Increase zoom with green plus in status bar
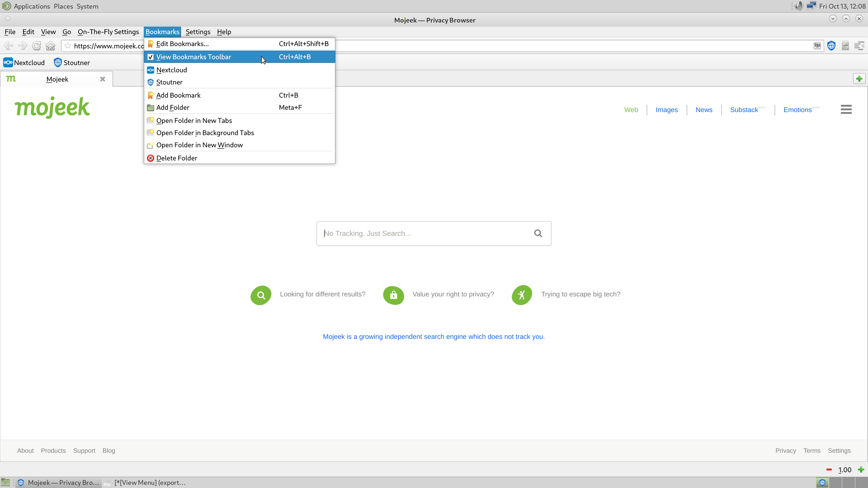Viewport: 868px width, 488px height. 861,470
